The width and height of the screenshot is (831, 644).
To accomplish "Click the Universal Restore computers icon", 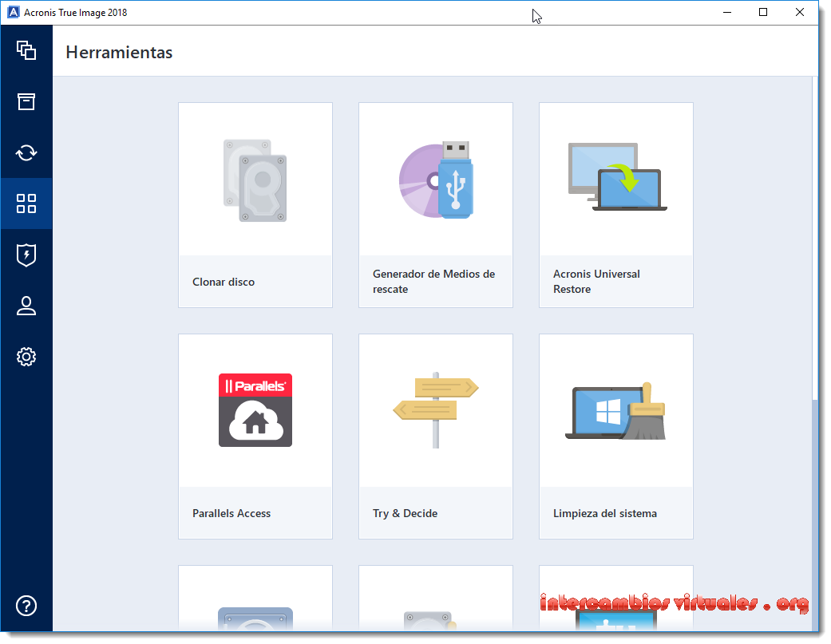I will pyautogui.click(x=617, y=177).
